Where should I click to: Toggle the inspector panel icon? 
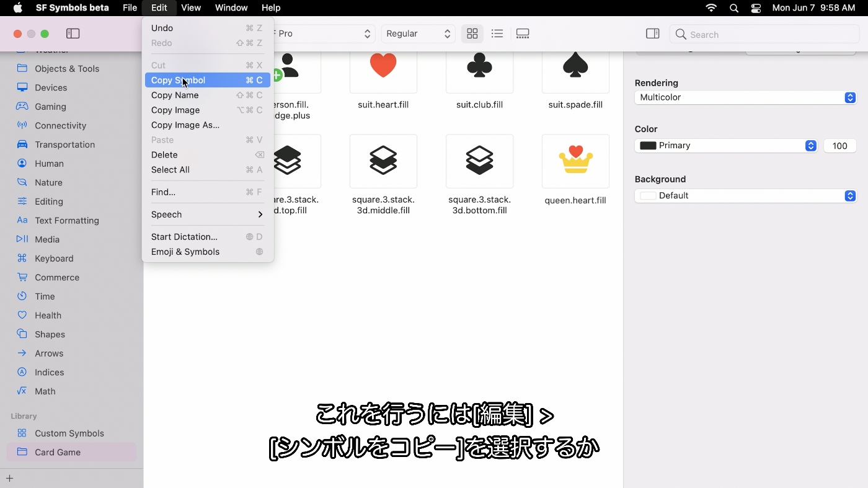pyautogui.click(x=652, y=33)
